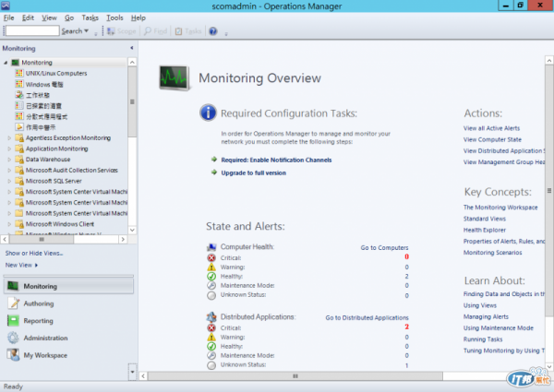Click the Tasks toolbar button
This screenshot has height=392, width=554.
(x=188, y=31)
